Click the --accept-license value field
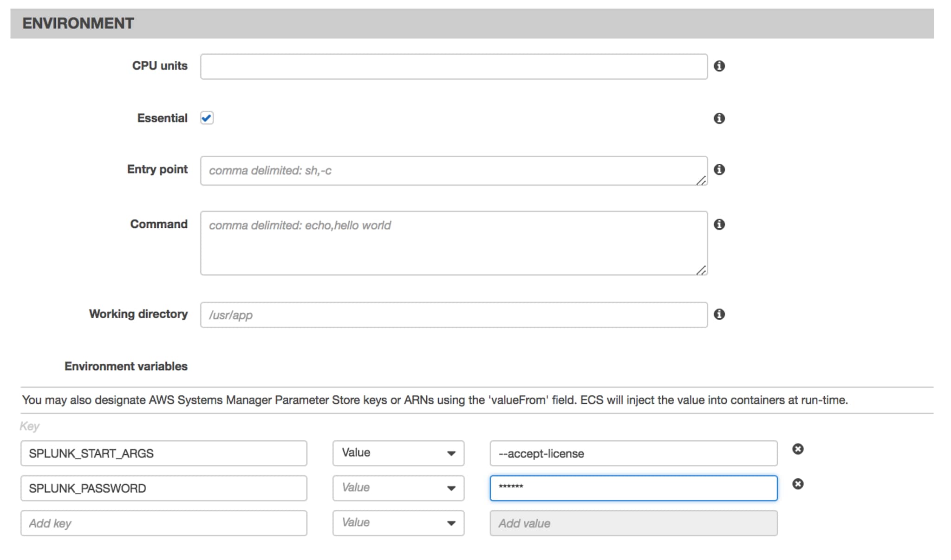This screenshot has height=560, width=951. (x=633, y=453)
